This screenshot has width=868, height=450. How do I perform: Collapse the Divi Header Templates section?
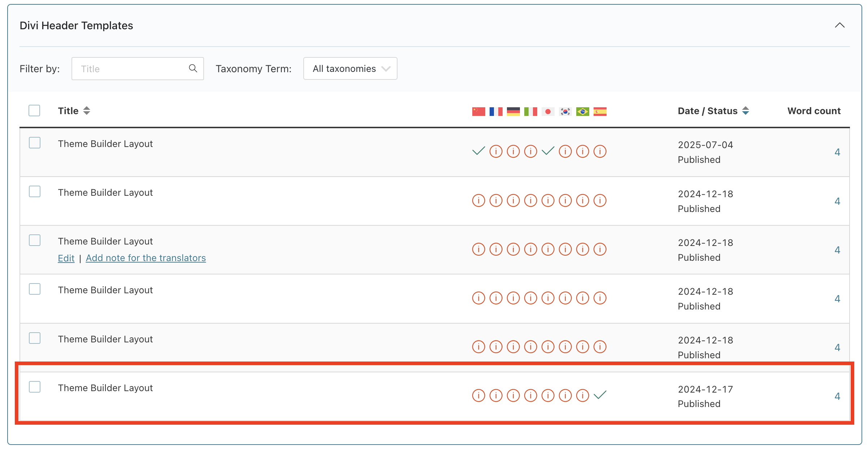coord(839,25)
